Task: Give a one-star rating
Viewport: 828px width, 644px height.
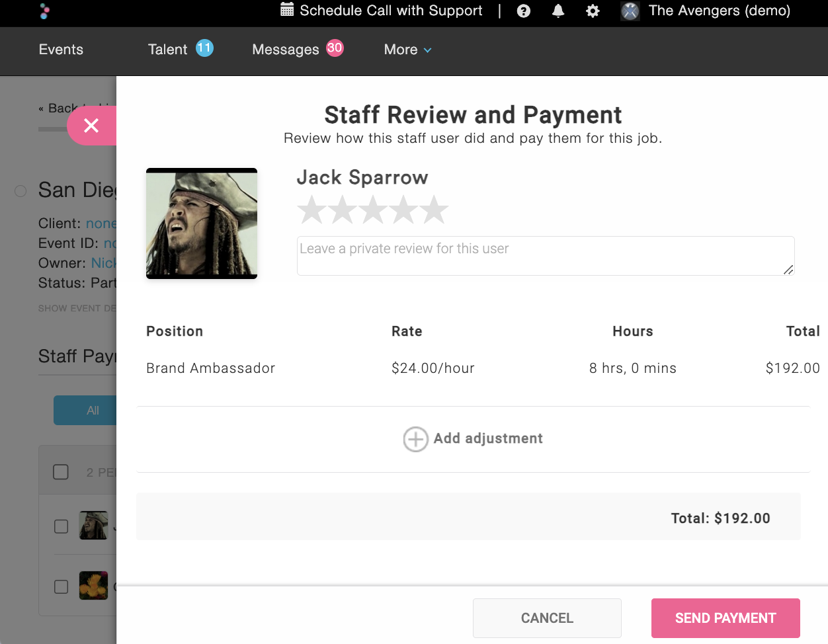Action: tap(312, 210)
